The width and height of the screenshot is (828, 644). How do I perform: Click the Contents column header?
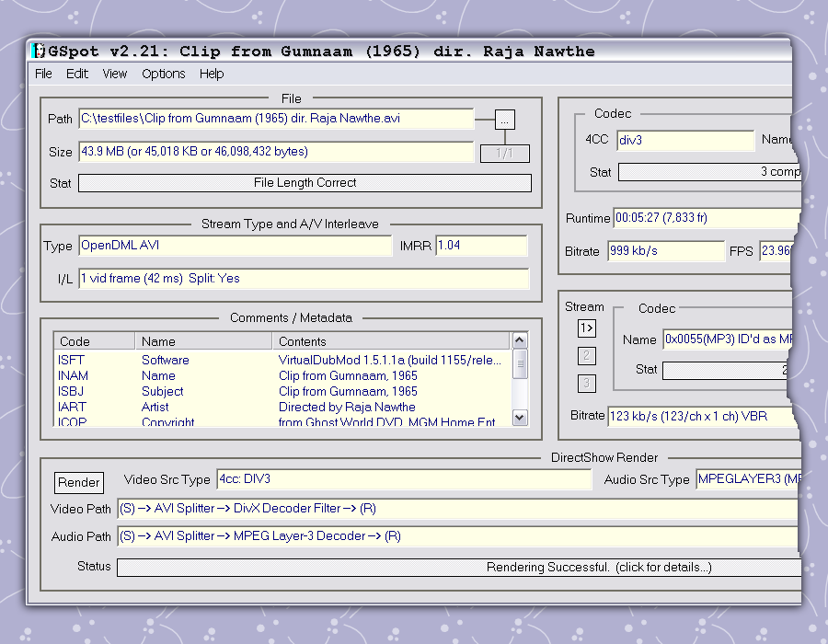[x=391, y=341]
